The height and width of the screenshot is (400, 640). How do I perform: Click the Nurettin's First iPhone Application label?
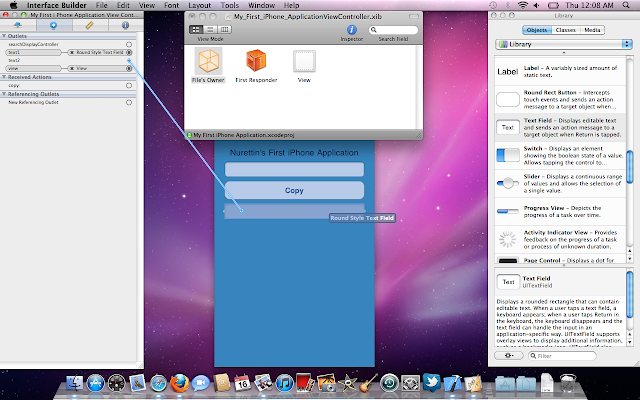(294, 153)
